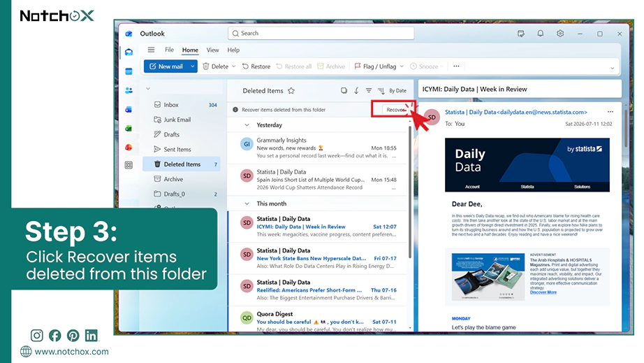Expand the Delete options dropdown arrow

(x=234, y=66)
